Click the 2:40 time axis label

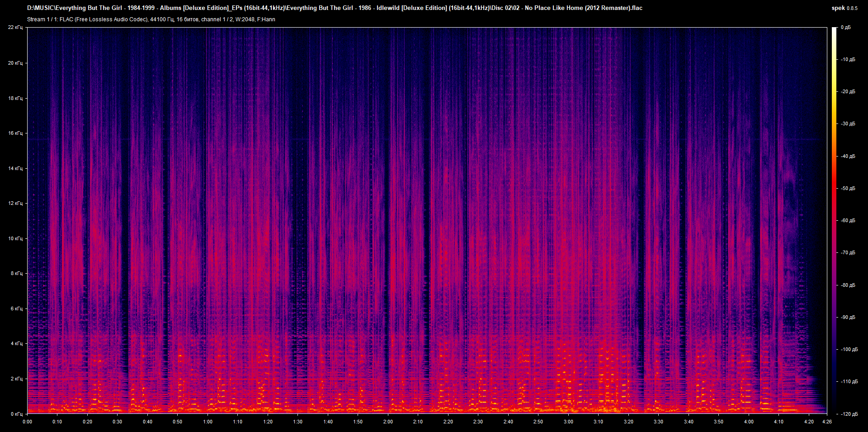point(509,422)
